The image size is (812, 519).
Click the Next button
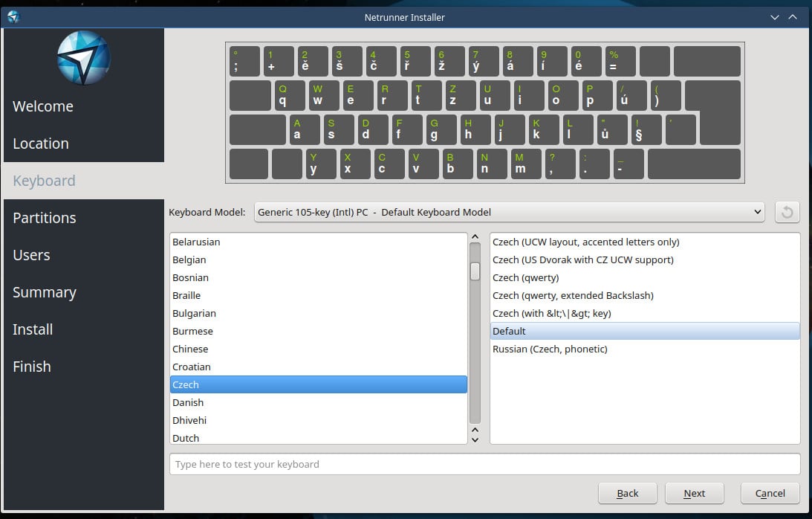point(695,493)
